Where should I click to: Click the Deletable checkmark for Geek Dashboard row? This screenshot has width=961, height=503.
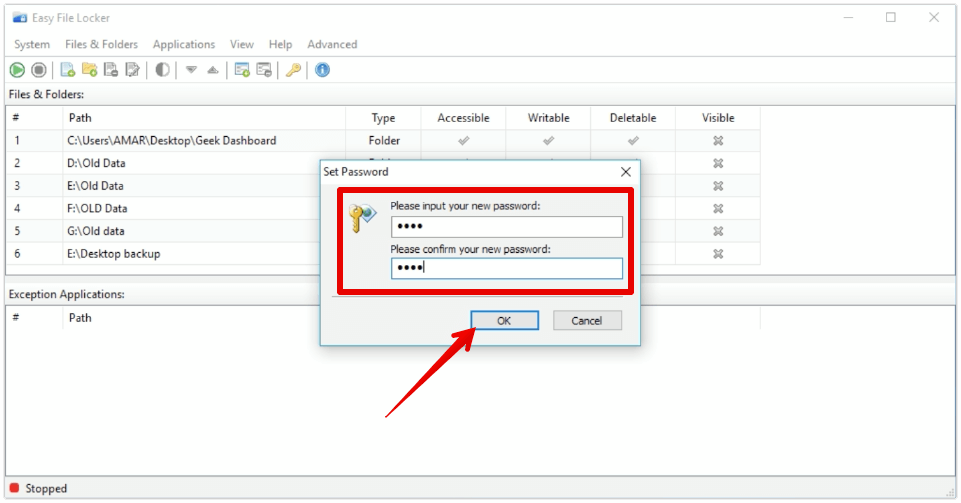click(633, 141)
